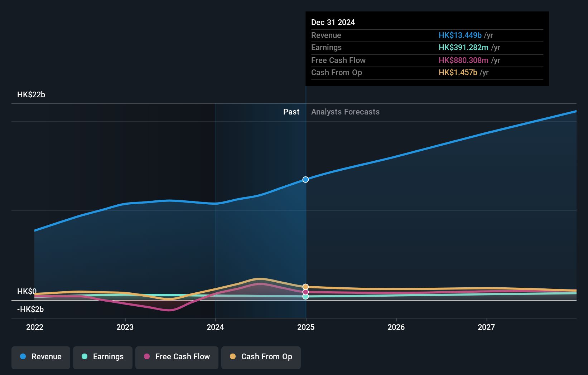
Task: Toggle the Cash From Op legend button
Action: tap(261, 357)
